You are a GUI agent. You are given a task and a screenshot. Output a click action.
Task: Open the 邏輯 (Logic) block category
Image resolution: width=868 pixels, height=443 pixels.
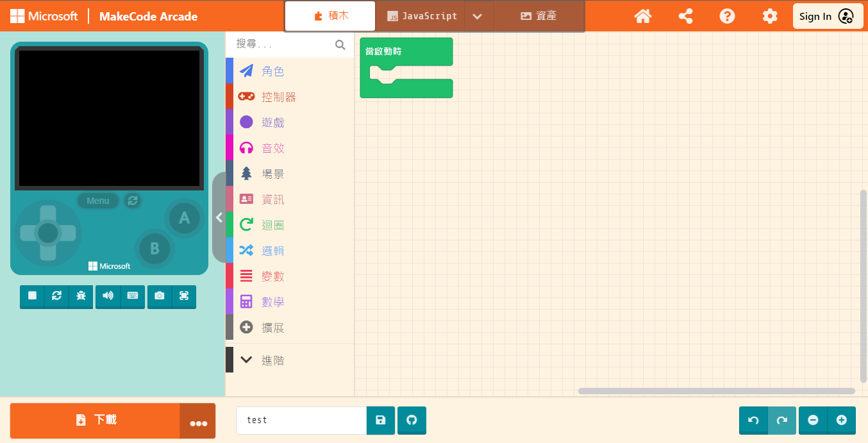pyautogui.click(x=290, y=251)
